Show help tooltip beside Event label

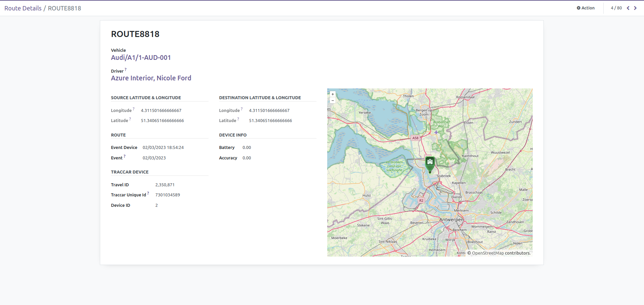point(124,156)
